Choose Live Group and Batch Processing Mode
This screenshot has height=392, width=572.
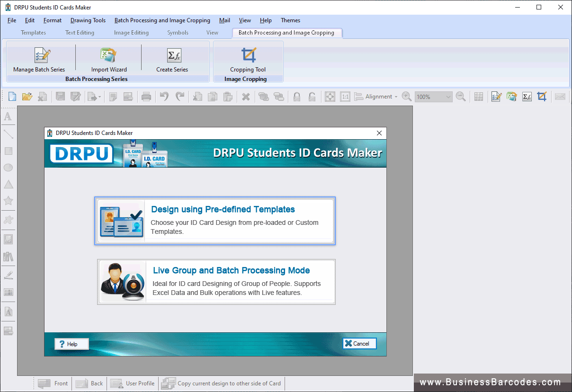(216, 282)
